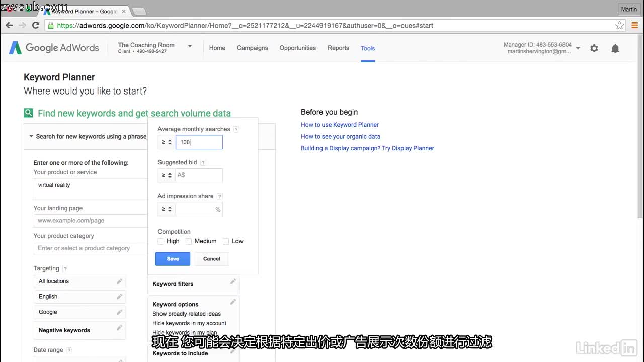Click the Average monthly searches input field
The image size is (644, 362).
tap(199, 142)
